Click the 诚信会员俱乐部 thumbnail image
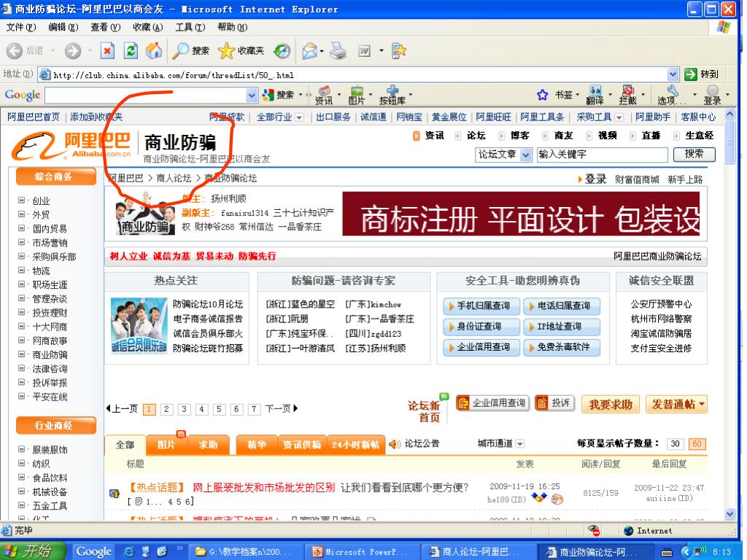 [139, 325]
